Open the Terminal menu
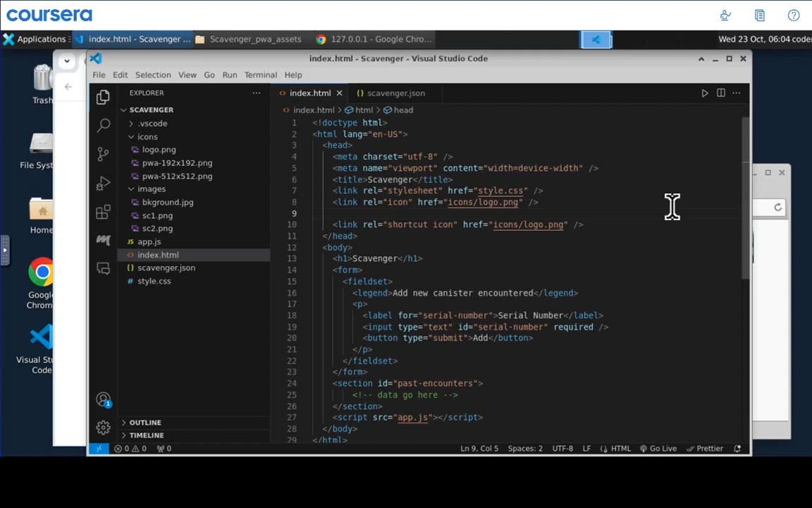 (260, 75)
